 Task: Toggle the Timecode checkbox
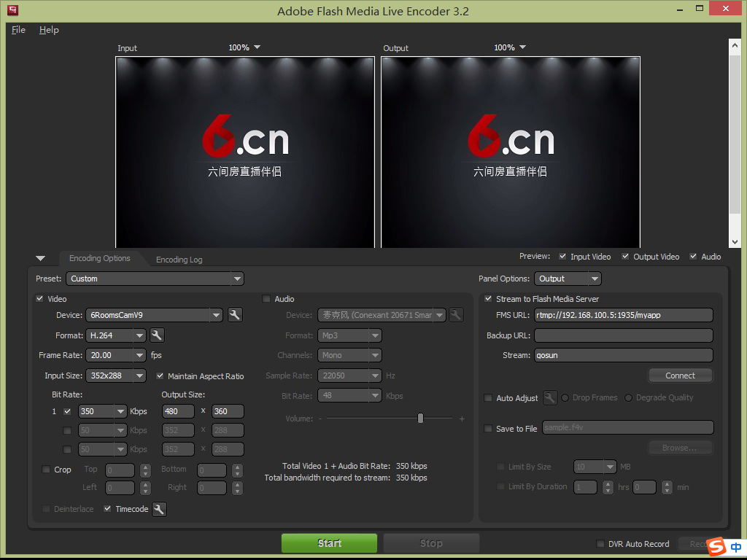coord(108,508)
